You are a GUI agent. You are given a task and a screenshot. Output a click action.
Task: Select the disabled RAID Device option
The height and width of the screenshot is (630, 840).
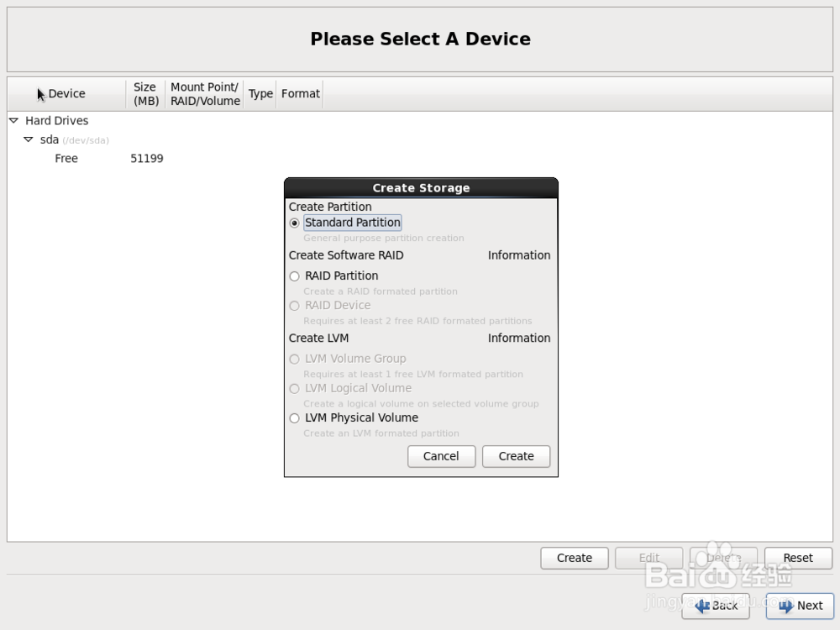294,306
